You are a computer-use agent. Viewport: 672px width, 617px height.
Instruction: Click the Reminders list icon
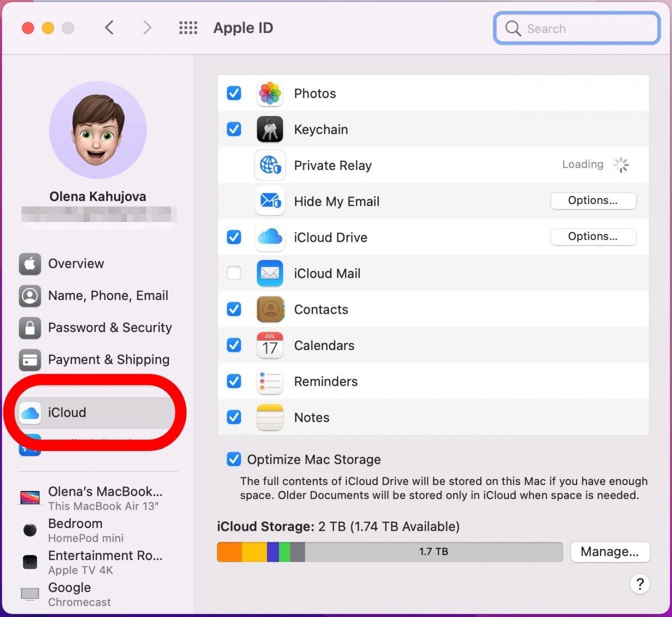point(270,381)
